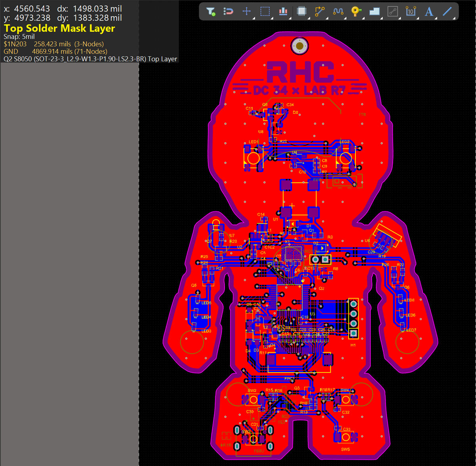Click the C34 designator label
This screenshot has height=466, width=476.
290,105
